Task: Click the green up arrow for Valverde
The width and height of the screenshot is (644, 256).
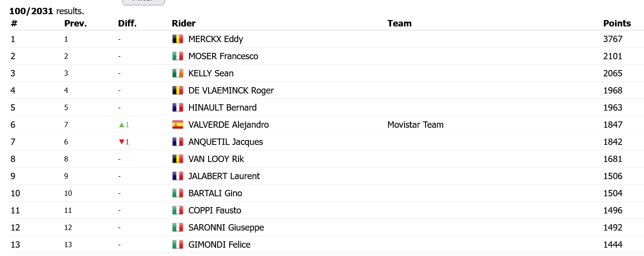Action: 122,125
